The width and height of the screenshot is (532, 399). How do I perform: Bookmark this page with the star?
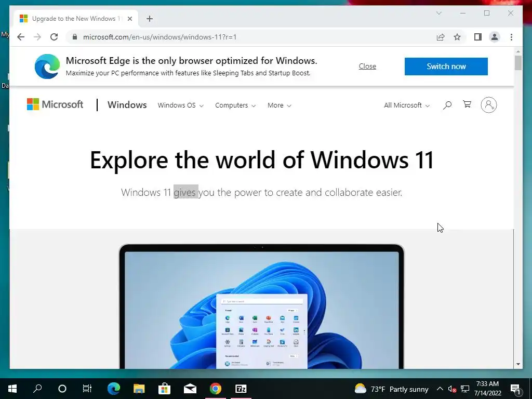tap(457, 37)
